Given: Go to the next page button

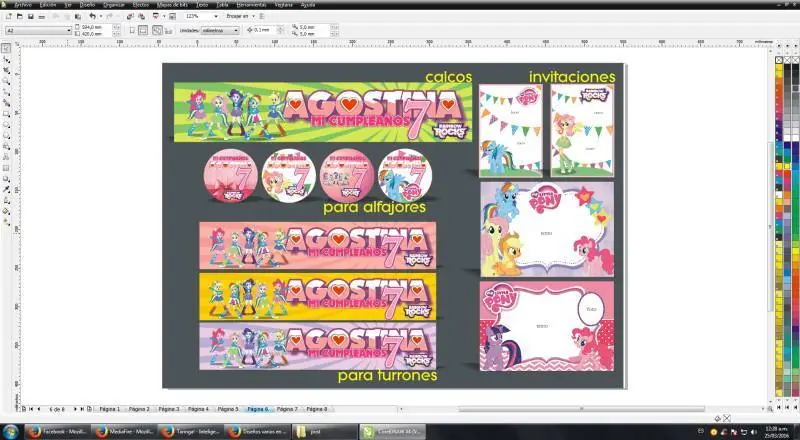Looking at the screenshot, I should coord(75,409).
